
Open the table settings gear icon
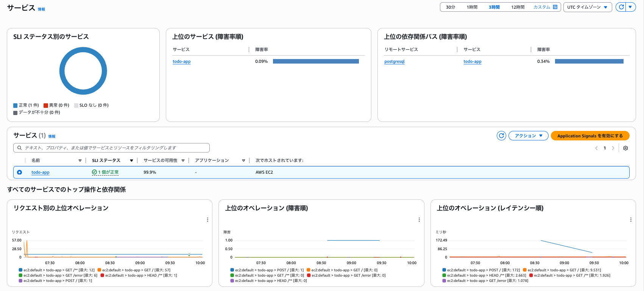pos(625,148)
